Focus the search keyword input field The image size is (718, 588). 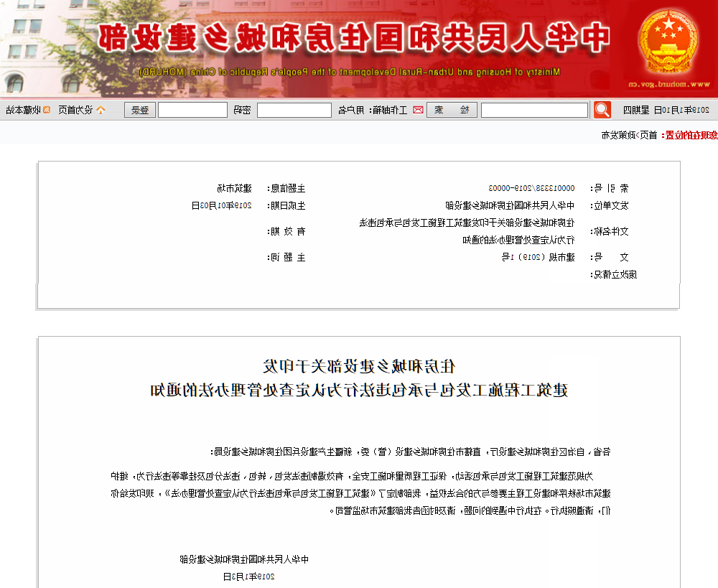534,110
